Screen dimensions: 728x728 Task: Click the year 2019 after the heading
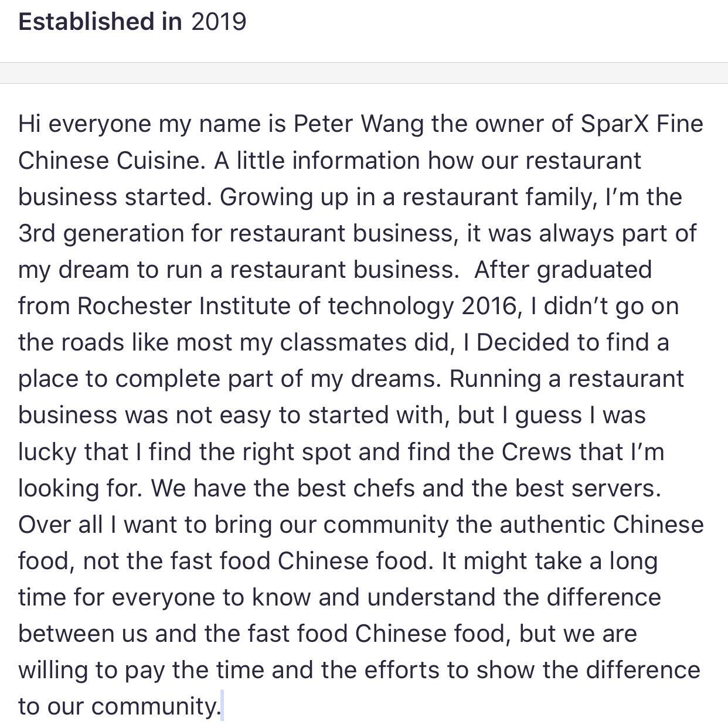tap(218, 22)
